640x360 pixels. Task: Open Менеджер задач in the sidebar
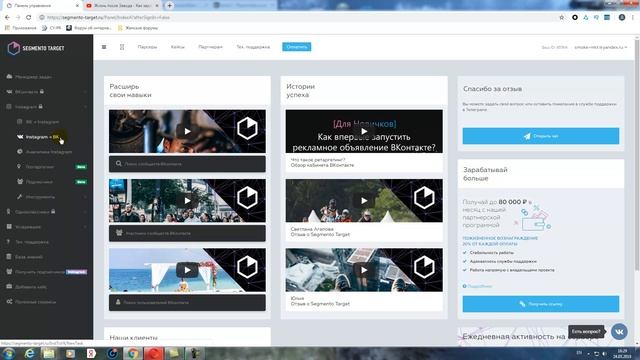pyautogui.click(x=33, y=77)
